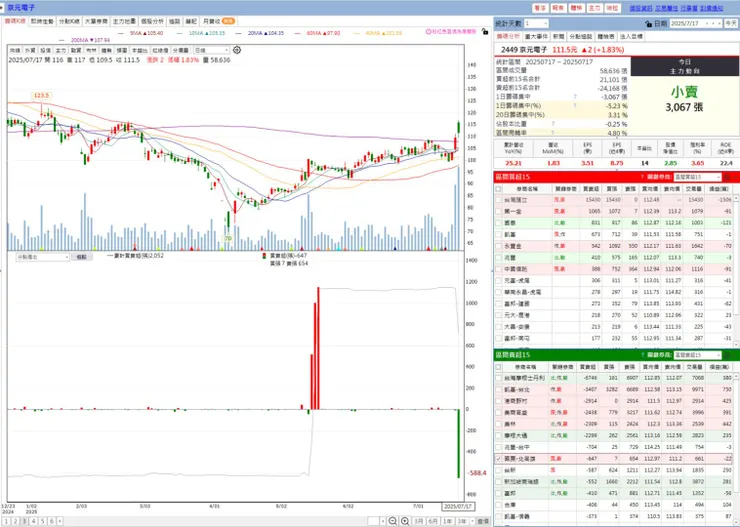Click the 200MA legend color line

tap(63, 40)
